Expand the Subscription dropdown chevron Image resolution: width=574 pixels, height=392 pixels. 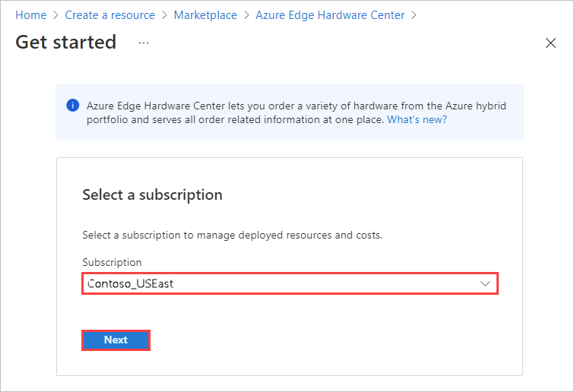coord(486,283)
